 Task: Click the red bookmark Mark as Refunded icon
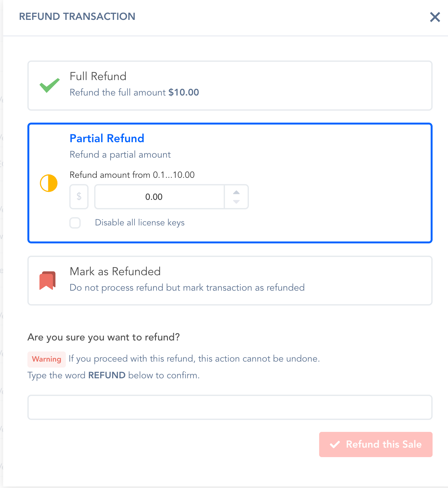[47, 280]
